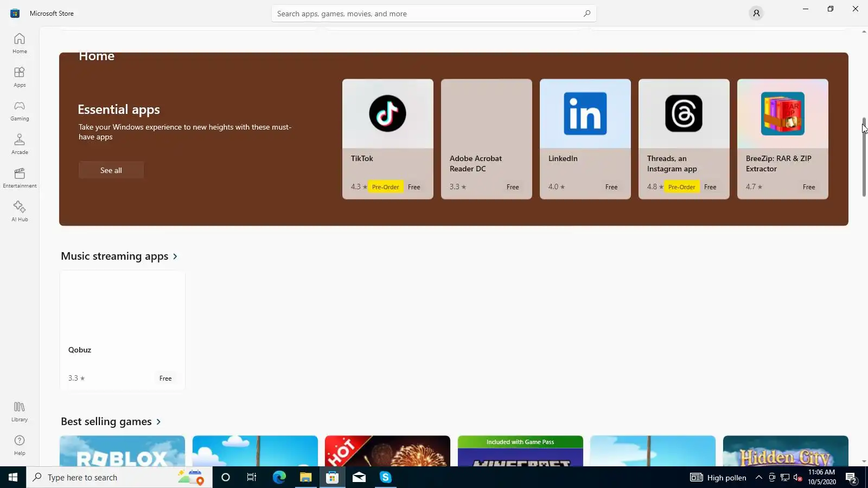
Task: Click the Qobuz 3.3 rating
Action: (x=76, y=378)
